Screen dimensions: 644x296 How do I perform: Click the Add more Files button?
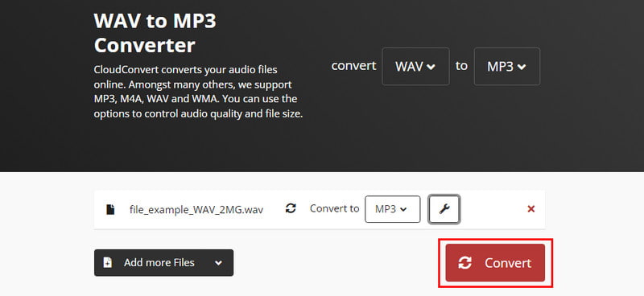pos(164,263)
